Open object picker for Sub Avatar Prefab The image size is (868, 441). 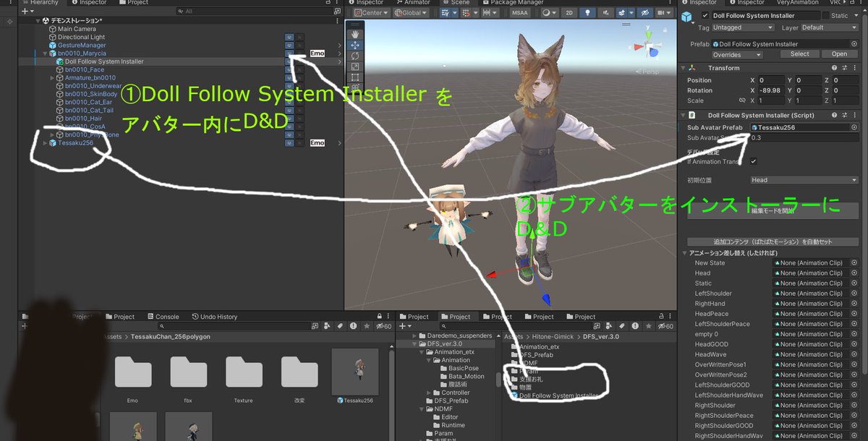(x=854, y=128)
